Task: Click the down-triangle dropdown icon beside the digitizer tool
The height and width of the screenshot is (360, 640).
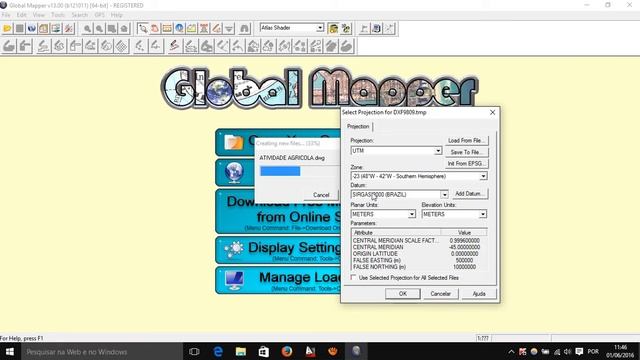Action: click(229, 29)
